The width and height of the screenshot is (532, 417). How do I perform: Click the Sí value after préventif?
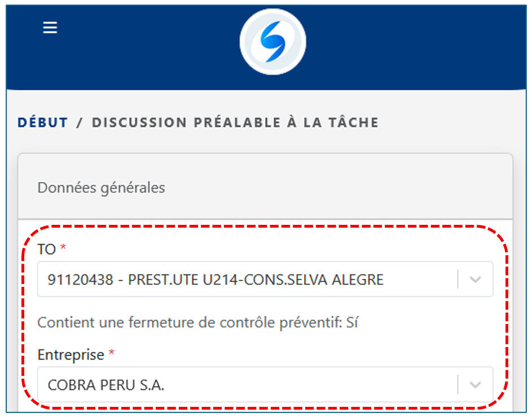352,323
